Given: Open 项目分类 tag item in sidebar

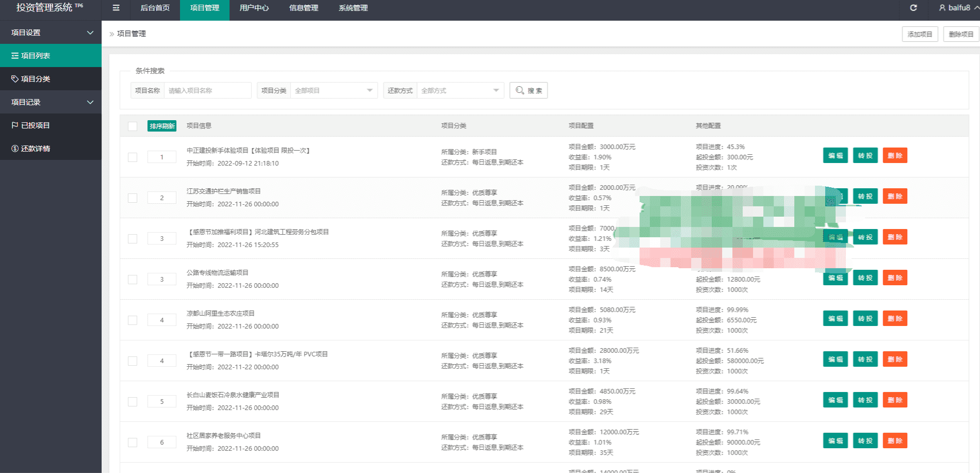Looking at the screenshot, I should pyautogui.click(x=51, y=79).
